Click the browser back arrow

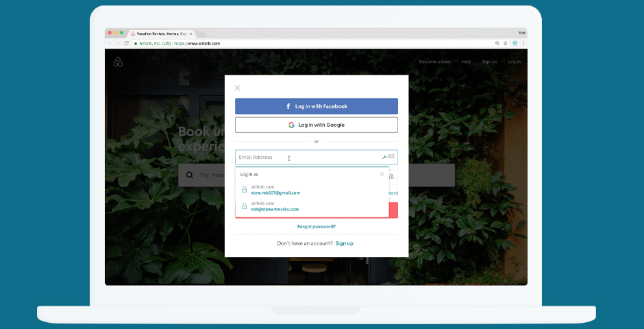click(x=110, y=43)
